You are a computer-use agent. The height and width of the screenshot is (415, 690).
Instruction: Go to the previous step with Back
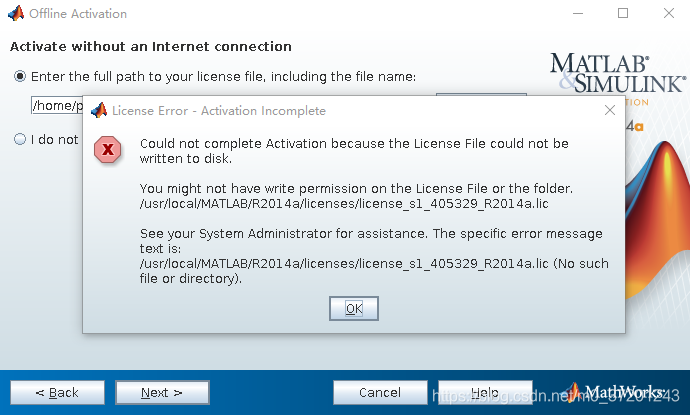coord(57,393)
